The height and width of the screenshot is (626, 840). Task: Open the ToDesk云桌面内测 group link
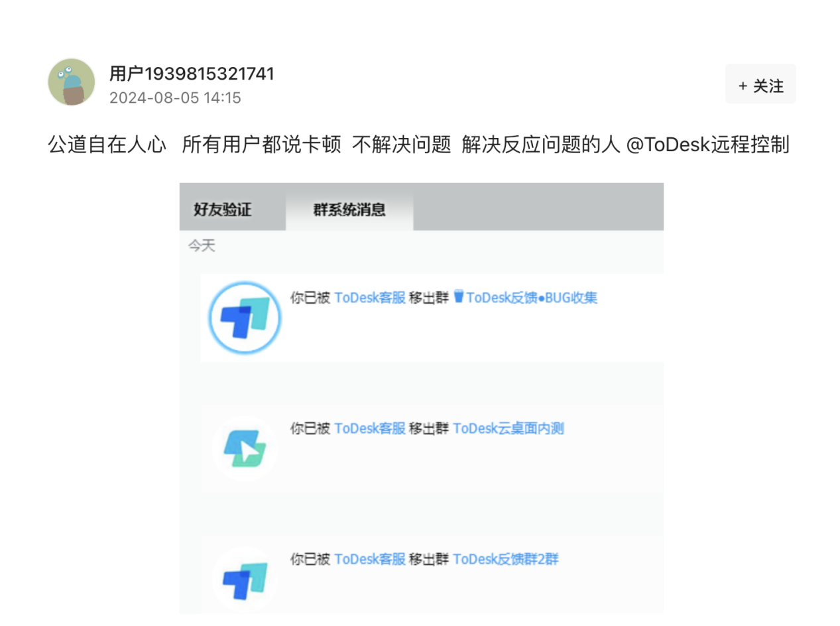pos(508,428)
